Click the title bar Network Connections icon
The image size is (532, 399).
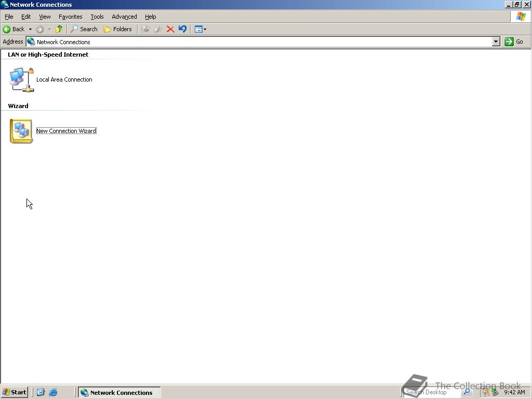(5, 4)
